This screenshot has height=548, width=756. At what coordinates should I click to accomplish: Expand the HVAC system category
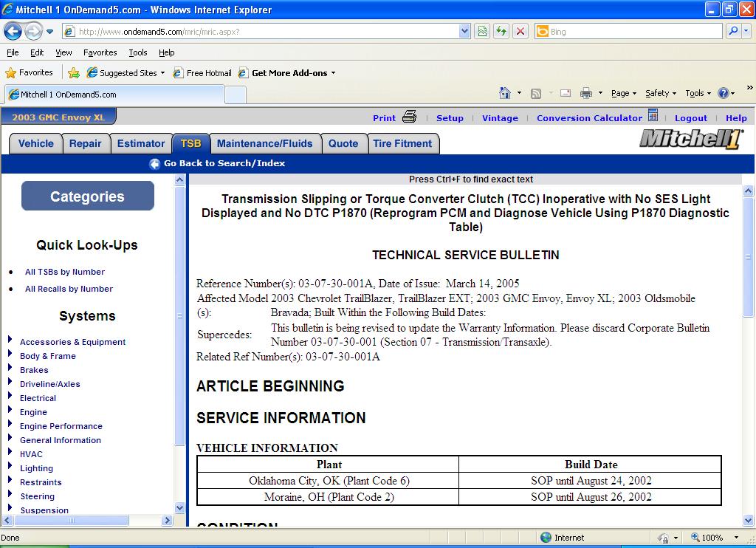click(x=10, y=451)
